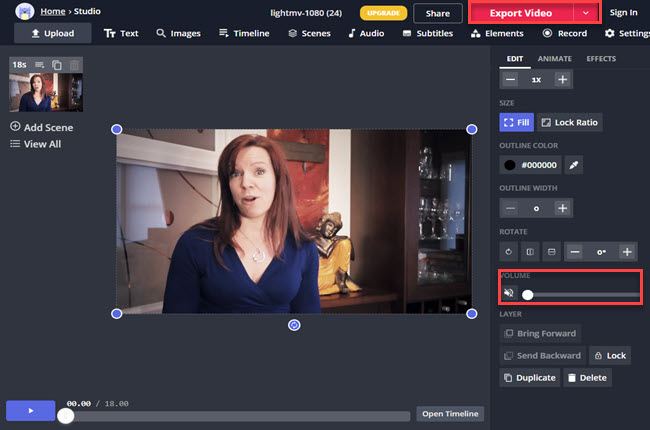Toggle Lock Ratio
The width and height of the screenshot is (650, 430).
570,122
